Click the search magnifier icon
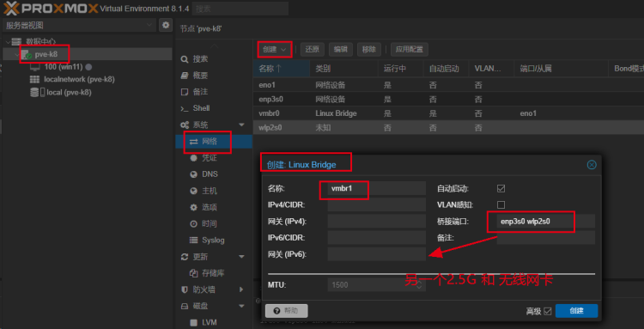The width and height of the screenshot is (644, 329). pos(185,59)
